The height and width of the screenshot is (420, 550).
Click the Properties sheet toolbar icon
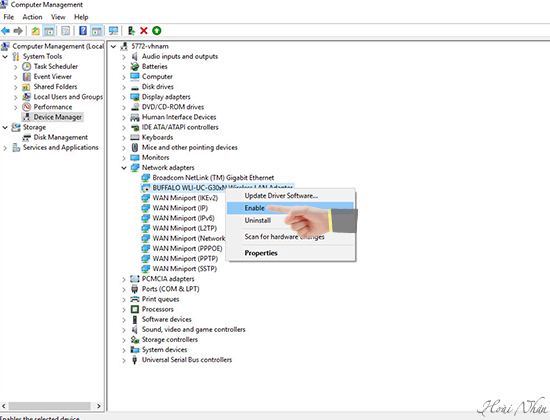coord(66,31)
